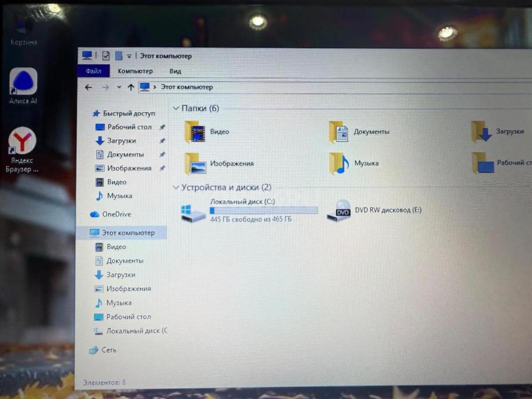Open Яндекс Браузер desktop shortcut
532x399 pixels.
[22, 150]
